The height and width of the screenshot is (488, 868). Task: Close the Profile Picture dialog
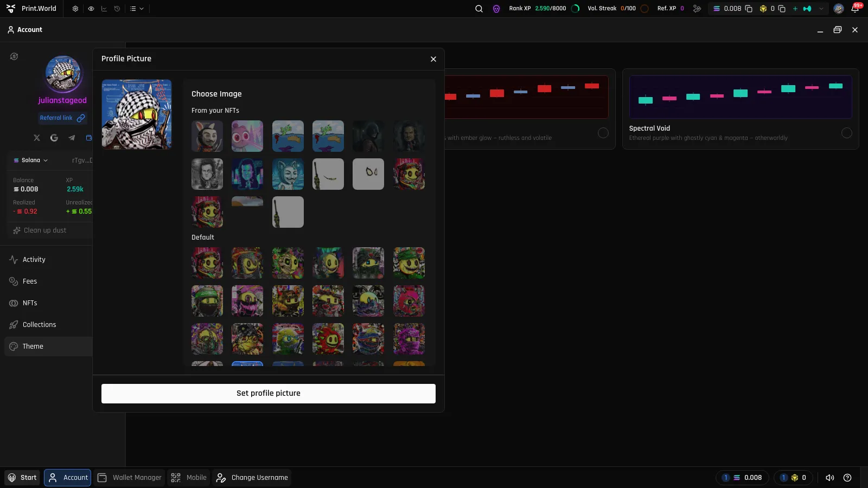433,59
